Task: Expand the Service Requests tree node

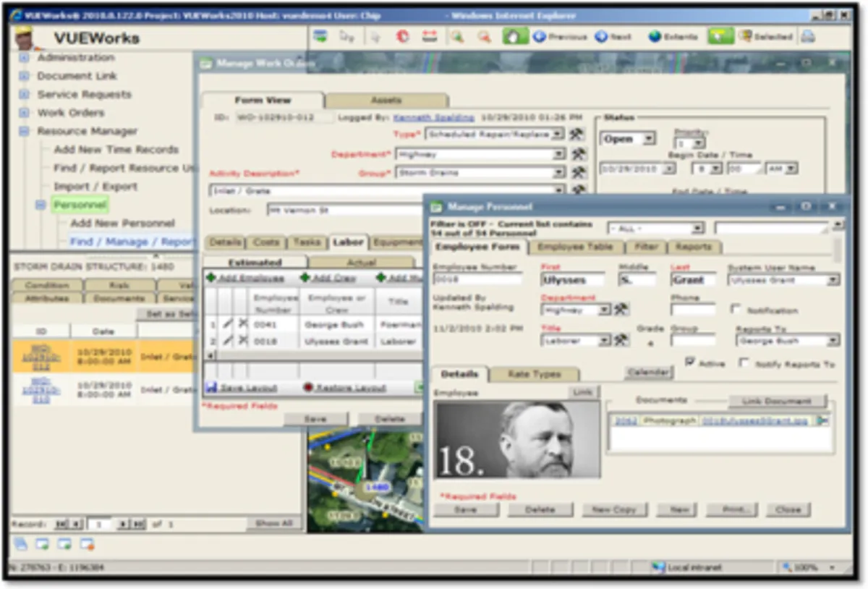Action: 24,94
